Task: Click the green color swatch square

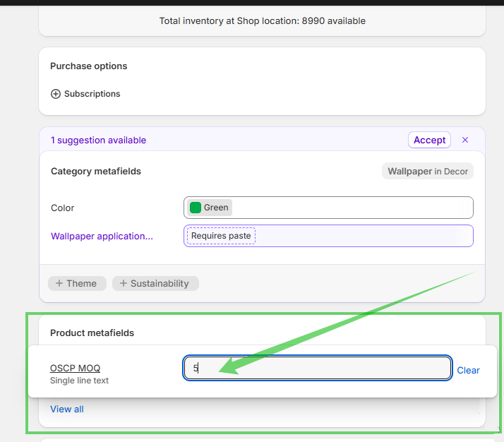Action: (x=196, y=208)
